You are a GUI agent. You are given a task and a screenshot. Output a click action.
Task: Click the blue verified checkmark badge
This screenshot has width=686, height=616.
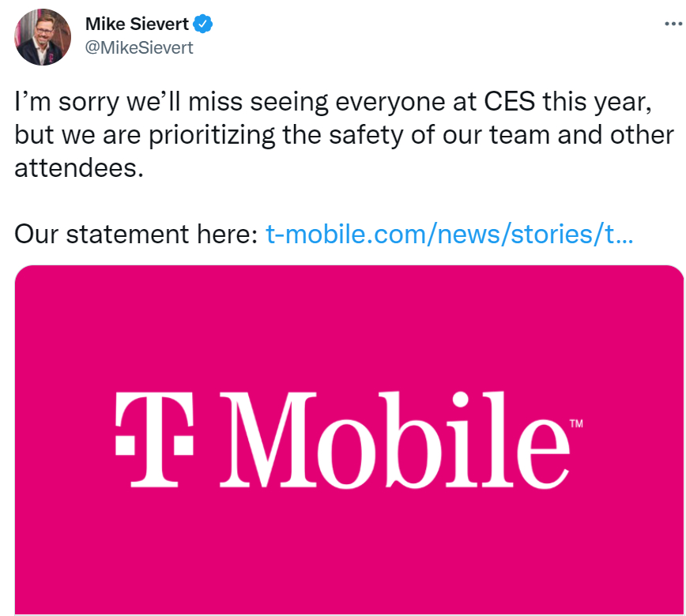tap(203, 24)
